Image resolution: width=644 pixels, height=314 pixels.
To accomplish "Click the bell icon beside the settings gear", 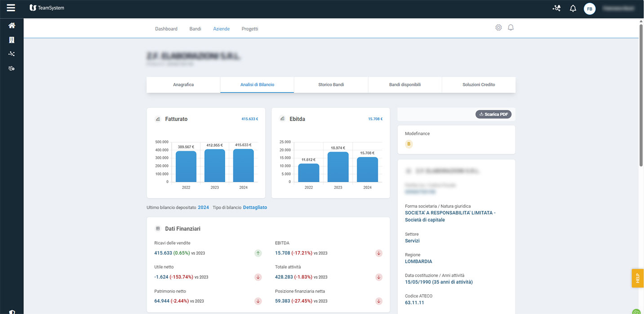I will click(511, 28).
